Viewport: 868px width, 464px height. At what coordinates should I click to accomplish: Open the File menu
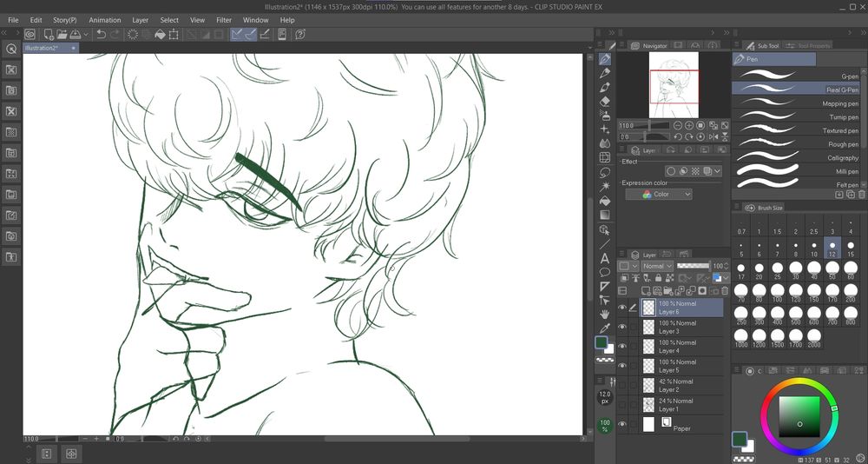(x=13, y=20)
